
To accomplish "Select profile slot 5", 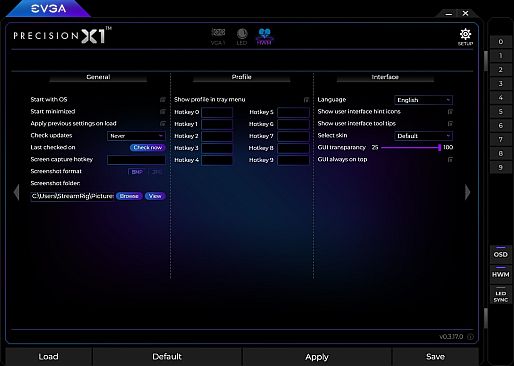I will (x=500, y=112).
